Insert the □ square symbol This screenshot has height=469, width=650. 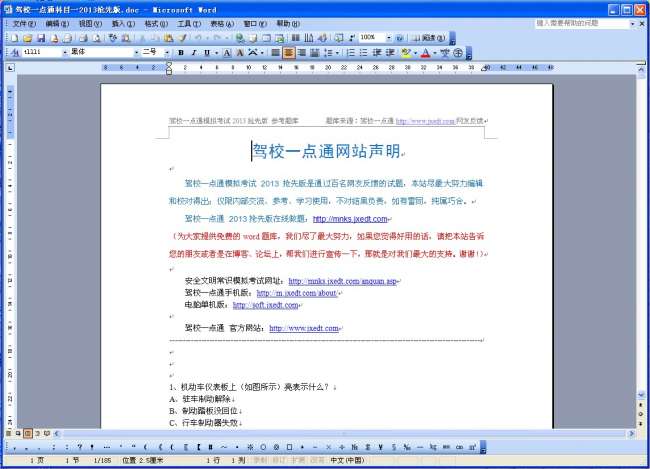290,447
